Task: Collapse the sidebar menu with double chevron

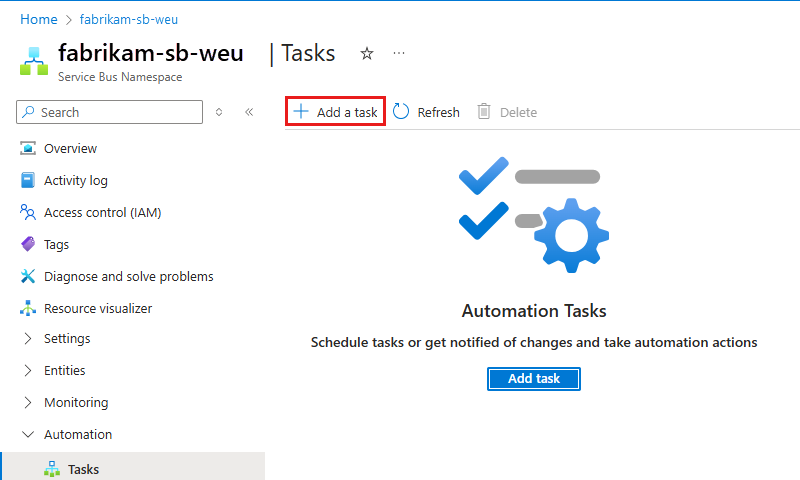Action: [x=249, y=112]
